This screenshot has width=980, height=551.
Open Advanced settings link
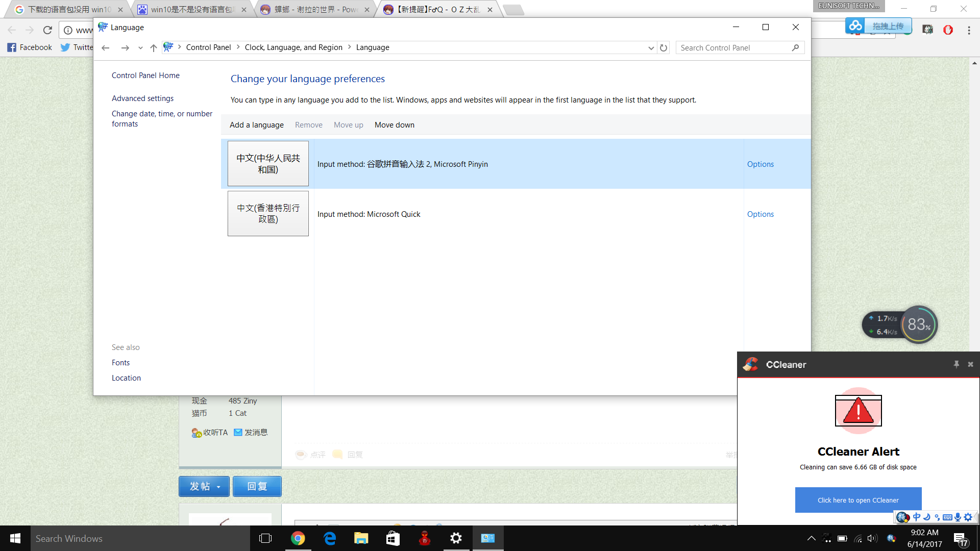pos(142,98)
